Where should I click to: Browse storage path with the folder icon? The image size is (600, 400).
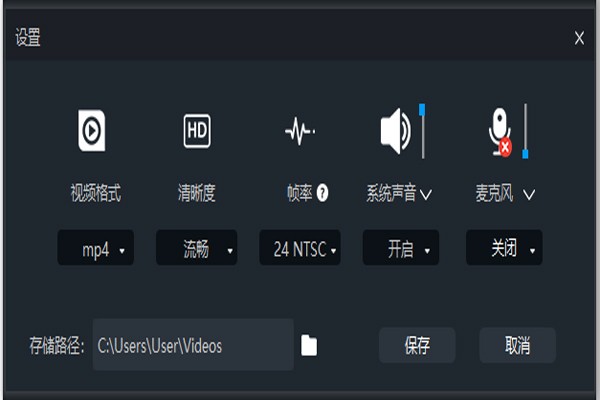click(309, 346)
